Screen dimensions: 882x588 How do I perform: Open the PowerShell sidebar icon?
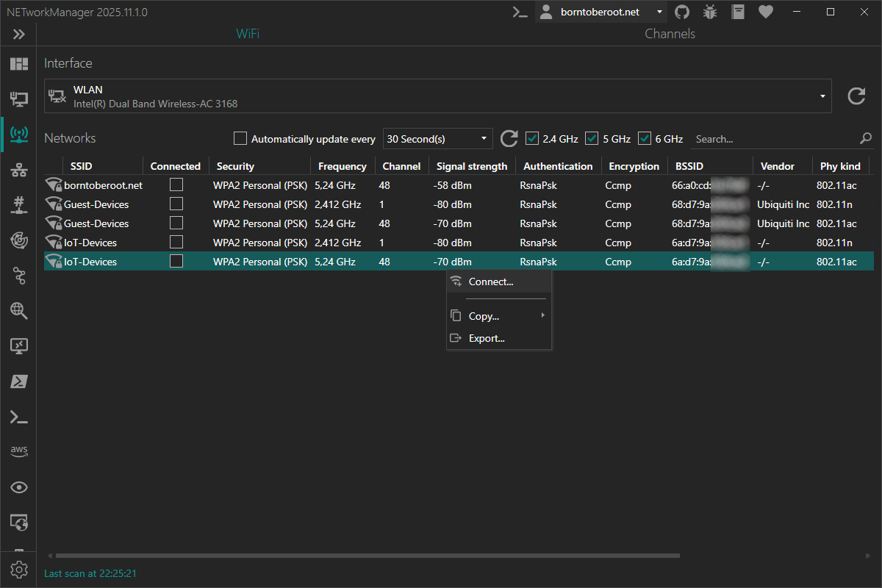19,381
